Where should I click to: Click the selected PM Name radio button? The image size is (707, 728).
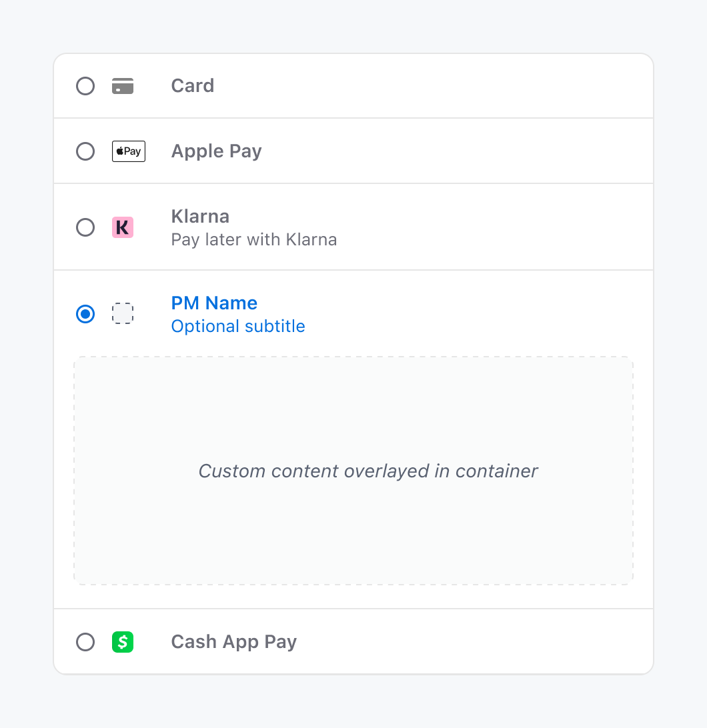(x=85, y=314)
